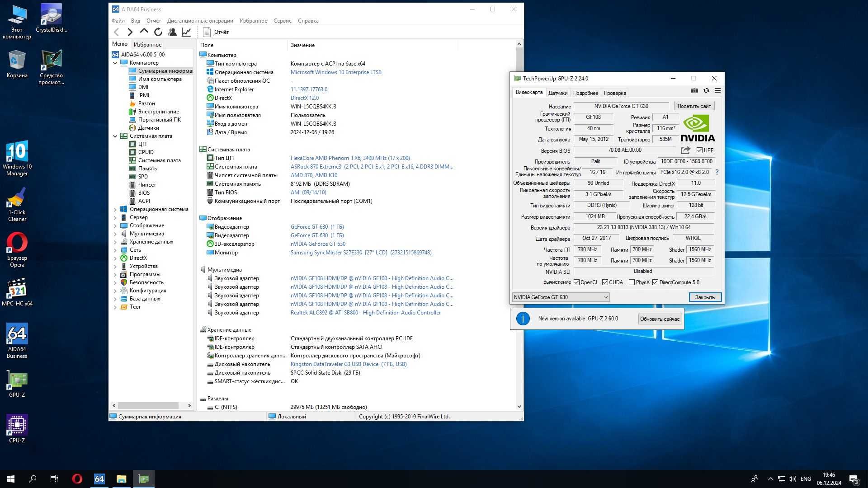Take GPU-Z screenshot with camera icon
Image resolution: width=868 pixels, height=488 pixels.
click(x=694, y=91)
